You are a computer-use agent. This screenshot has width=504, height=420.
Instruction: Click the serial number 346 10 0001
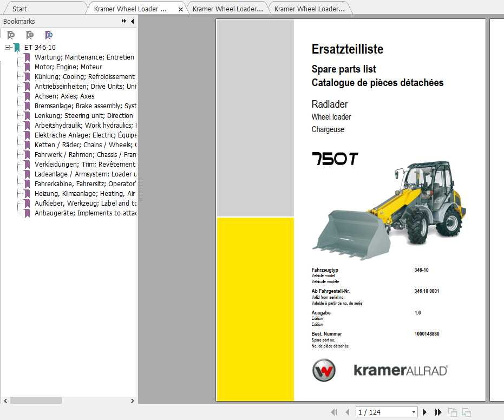point(427,291)
